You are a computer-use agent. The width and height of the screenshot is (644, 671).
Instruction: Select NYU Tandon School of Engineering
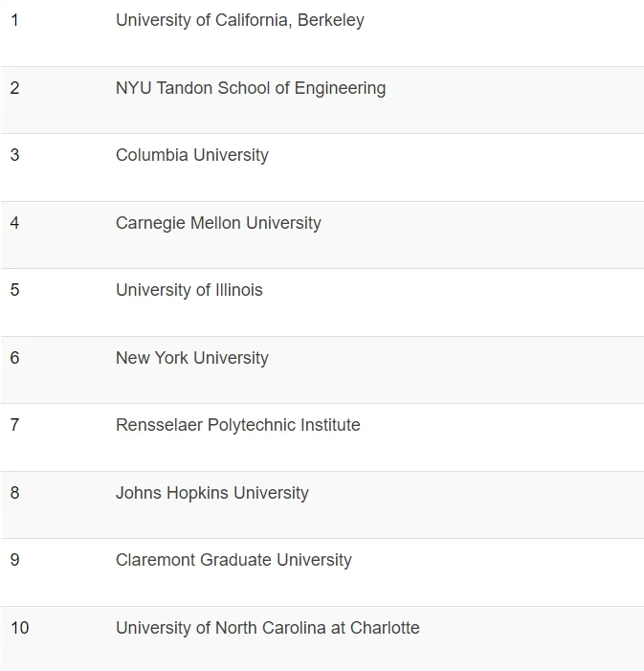pos(251,88)
